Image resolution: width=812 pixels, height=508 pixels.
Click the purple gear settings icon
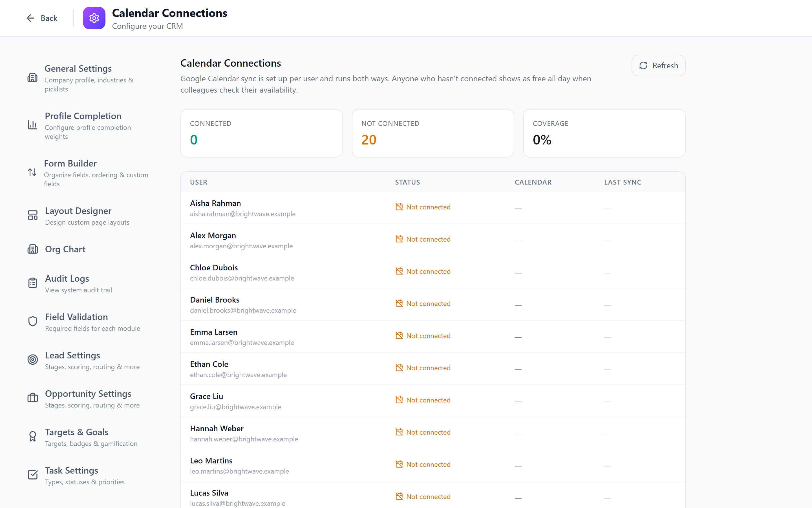click(x=94, y=18)
